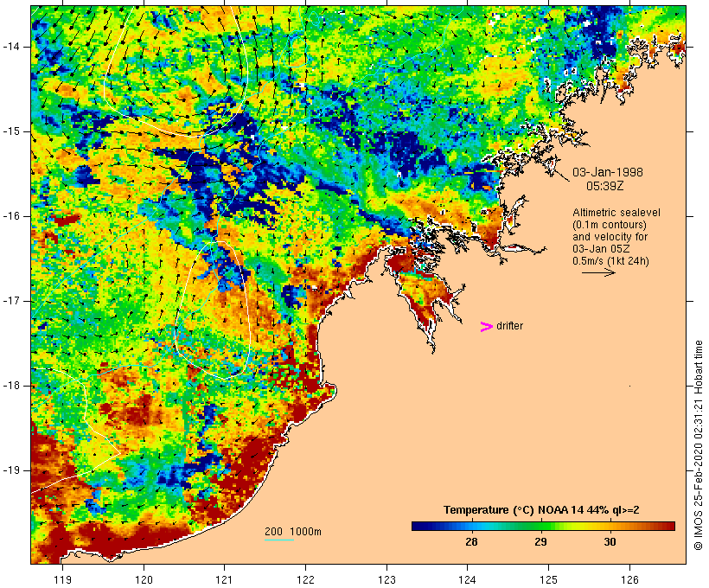Click the 'Altimetric sealevel' caption line

pyautogui.click(x=616, y=212)
